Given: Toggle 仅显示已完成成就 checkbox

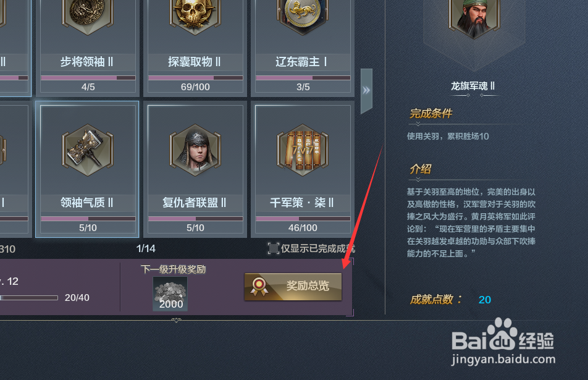Looking at the screenshot, I should tap(274, 248).
